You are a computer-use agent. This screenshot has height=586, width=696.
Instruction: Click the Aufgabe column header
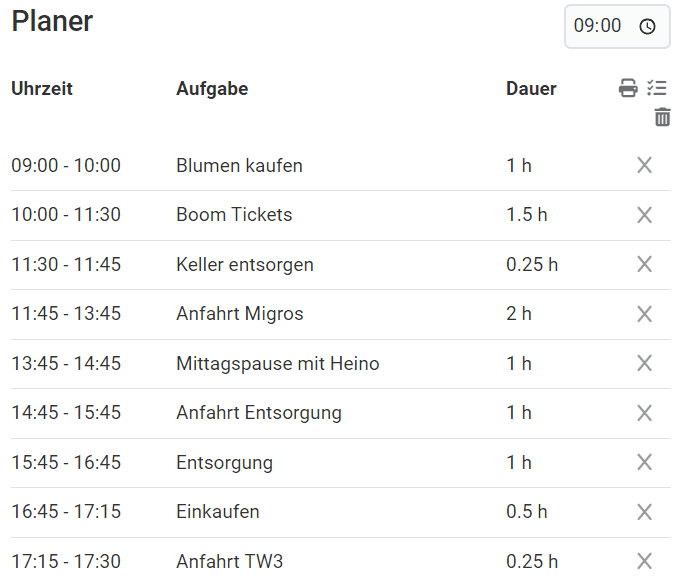click(x=212, y=88)
